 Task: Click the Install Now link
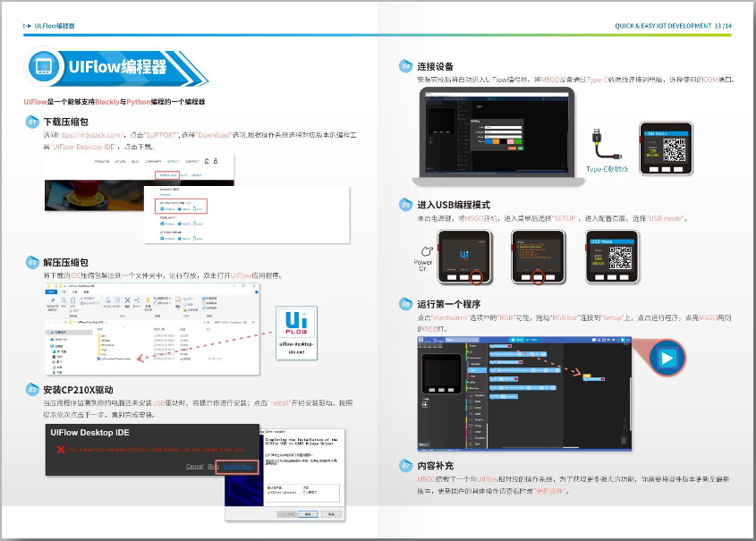coord(239,466)
